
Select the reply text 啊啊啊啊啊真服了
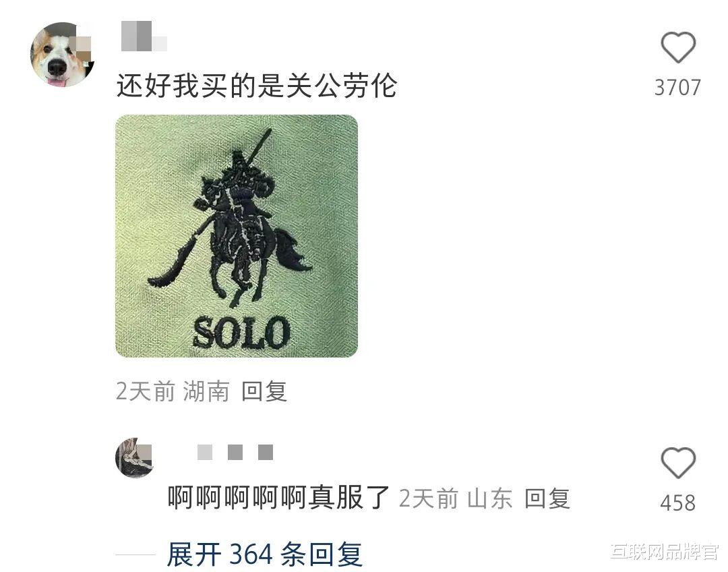[x=278, y=498]
